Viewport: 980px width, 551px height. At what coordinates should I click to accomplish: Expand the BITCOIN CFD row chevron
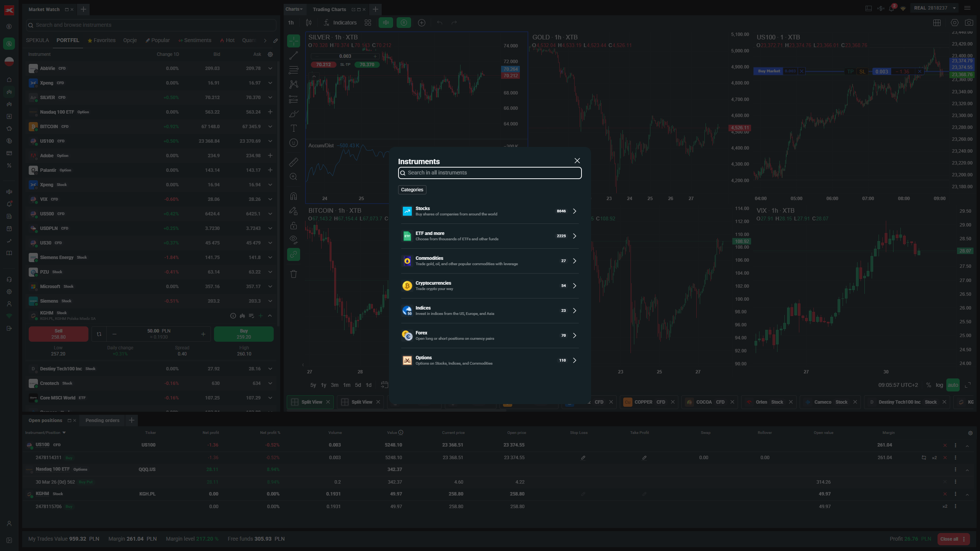[x=270, y=127]
